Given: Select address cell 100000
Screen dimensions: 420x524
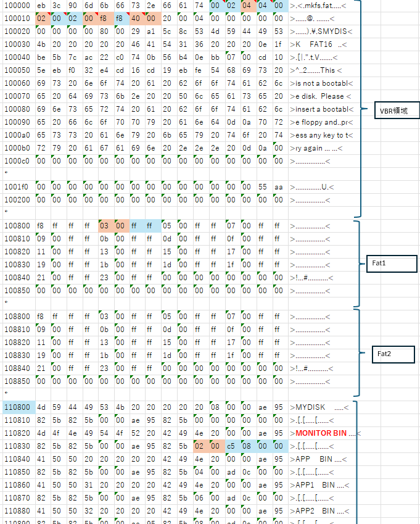Looking at the screenshot, I should (x=17, y=6).
